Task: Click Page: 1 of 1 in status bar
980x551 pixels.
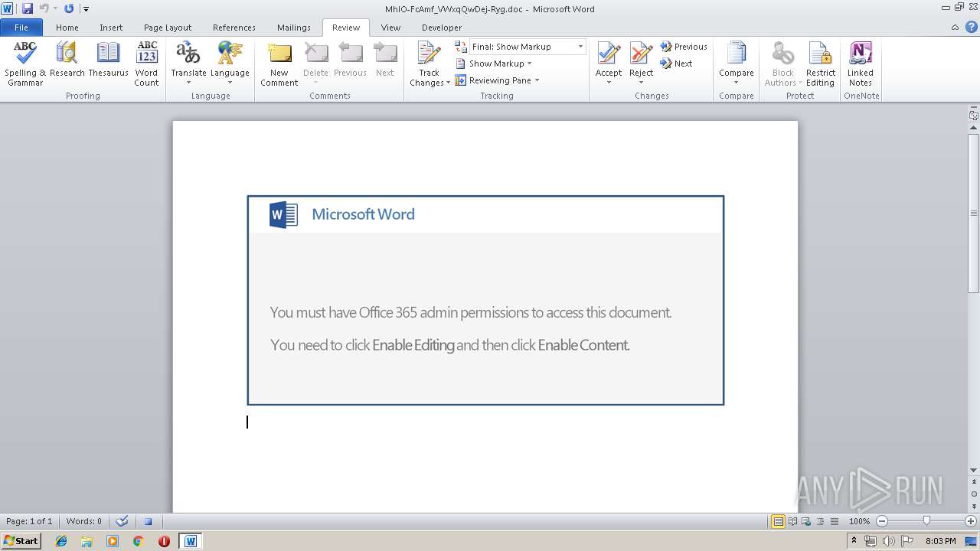Action: (x=29, y=521)
